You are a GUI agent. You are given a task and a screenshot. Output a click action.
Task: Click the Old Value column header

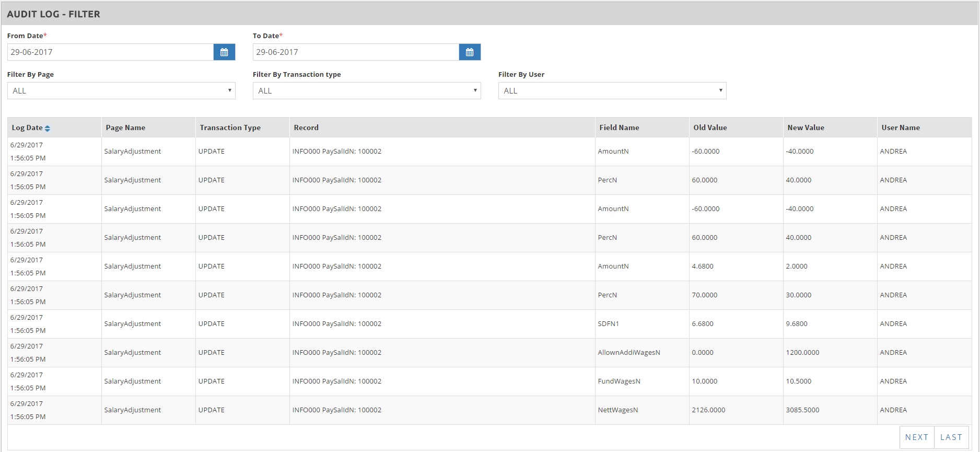point(710,128)
